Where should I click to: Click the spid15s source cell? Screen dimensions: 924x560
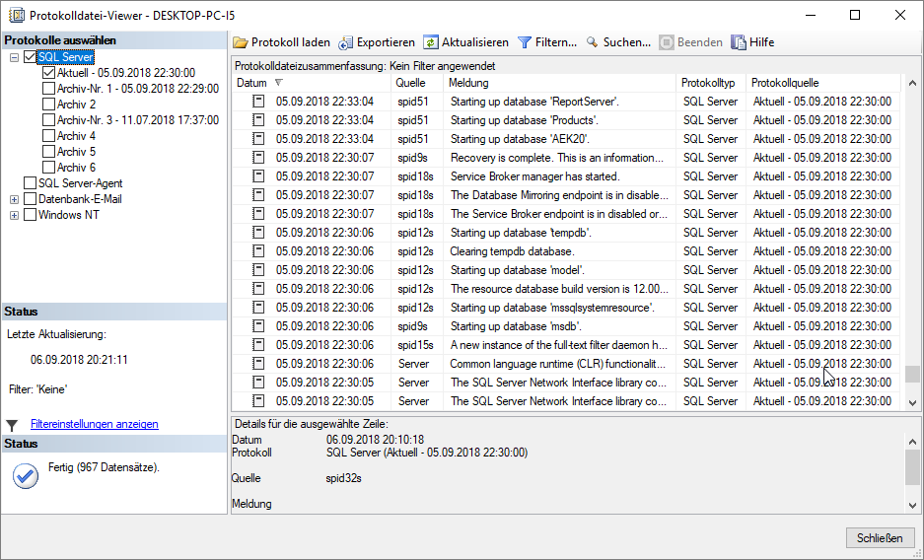415,345
